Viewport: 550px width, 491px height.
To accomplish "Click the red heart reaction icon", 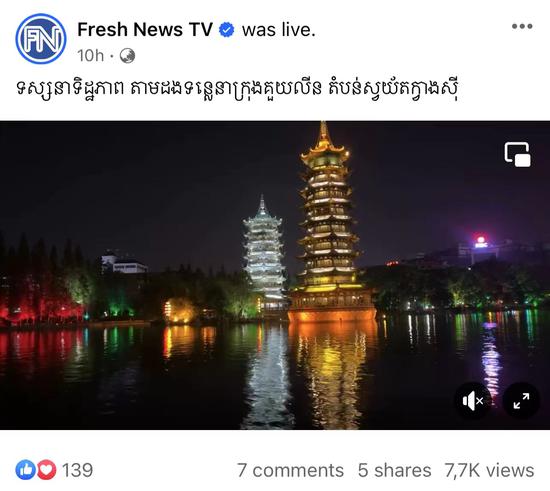I will [46, 470].
